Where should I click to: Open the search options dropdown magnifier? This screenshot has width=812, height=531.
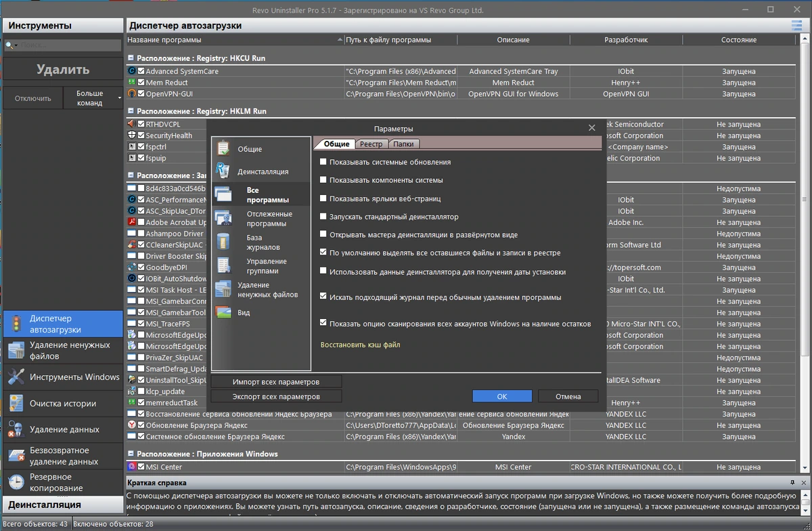click(11, 45)
